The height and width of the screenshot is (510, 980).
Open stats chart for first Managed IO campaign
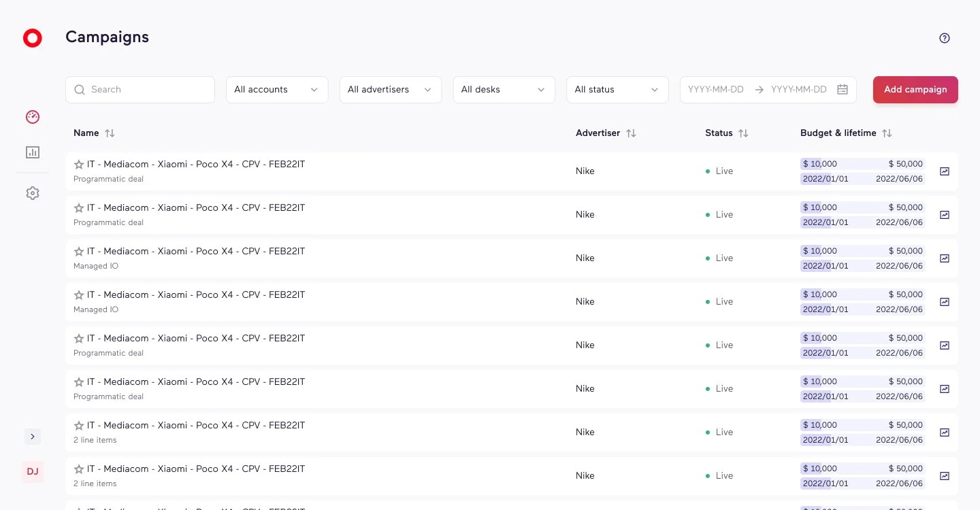[945, 258]
